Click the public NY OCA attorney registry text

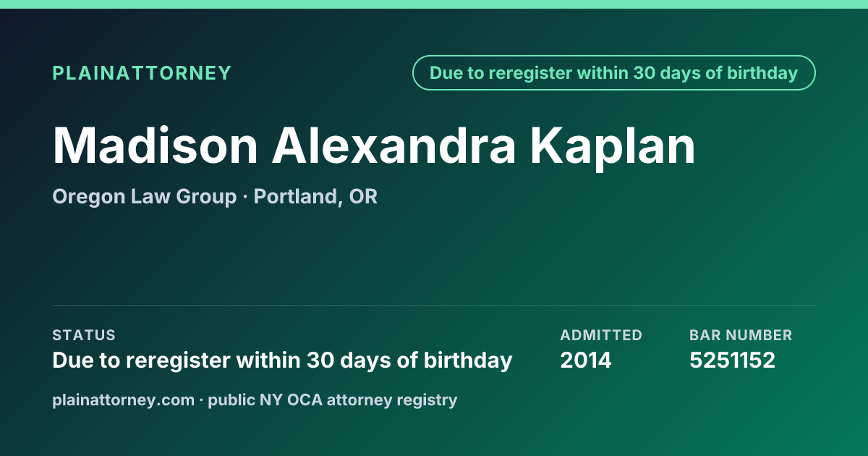(x=333, y=400)
